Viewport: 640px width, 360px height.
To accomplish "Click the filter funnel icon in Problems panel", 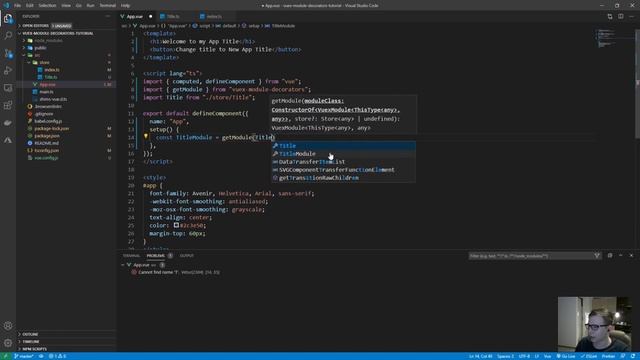I will (x=597, y=256).
